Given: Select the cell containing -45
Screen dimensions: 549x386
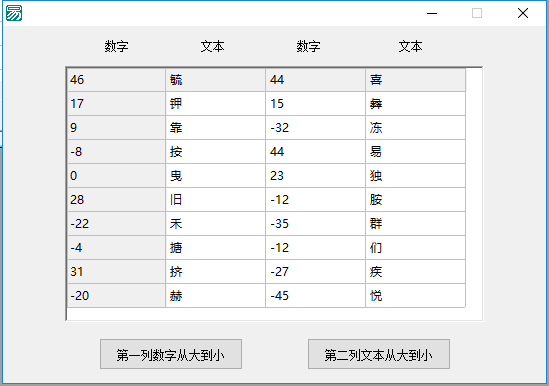Looking at the screenshot, I should pos(316,296).
